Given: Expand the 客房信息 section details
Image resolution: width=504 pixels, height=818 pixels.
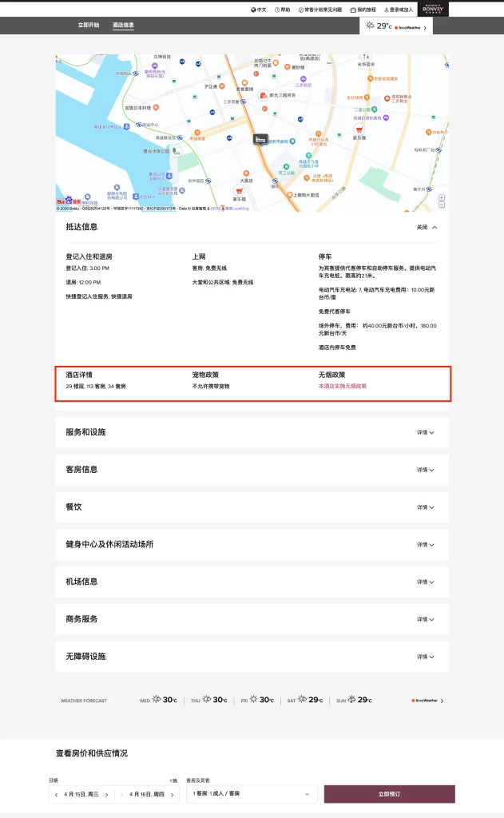Looking at the screenshot, I should click(425, 471).
